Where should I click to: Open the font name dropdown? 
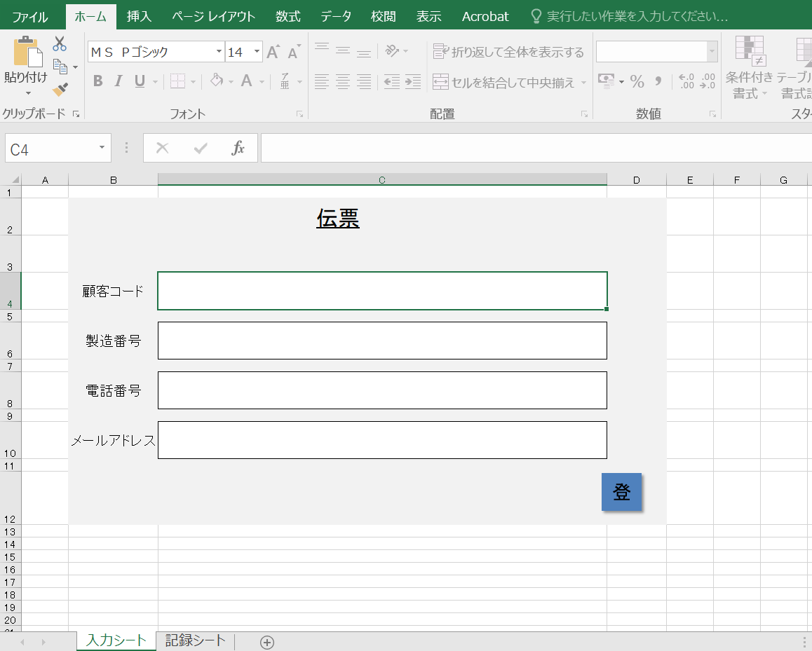click(x=219, y=52)
